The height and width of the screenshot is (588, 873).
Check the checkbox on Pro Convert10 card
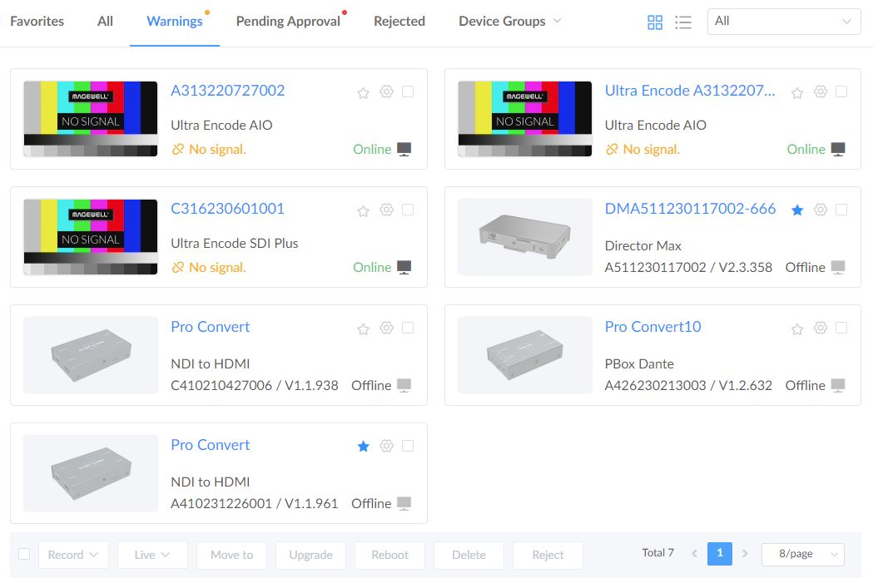[841, 328]
